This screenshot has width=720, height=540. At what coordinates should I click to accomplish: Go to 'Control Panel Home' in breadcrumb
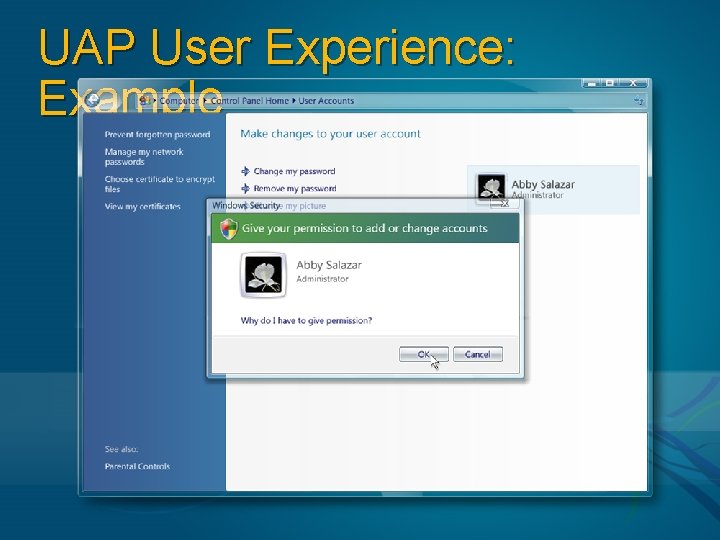[x=249, y=101]
